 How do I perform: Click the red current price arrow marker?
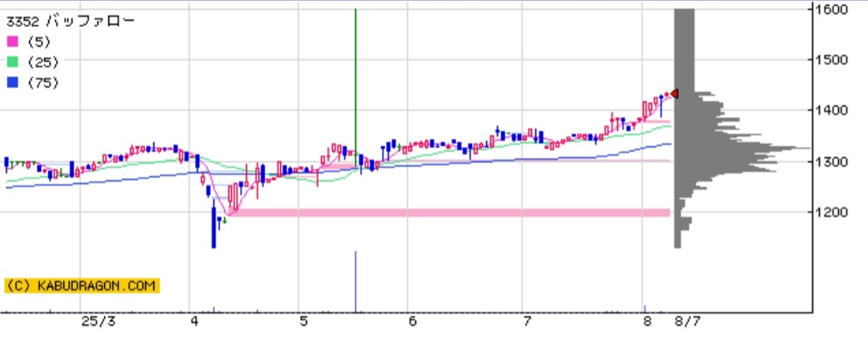tap(675, 94)
